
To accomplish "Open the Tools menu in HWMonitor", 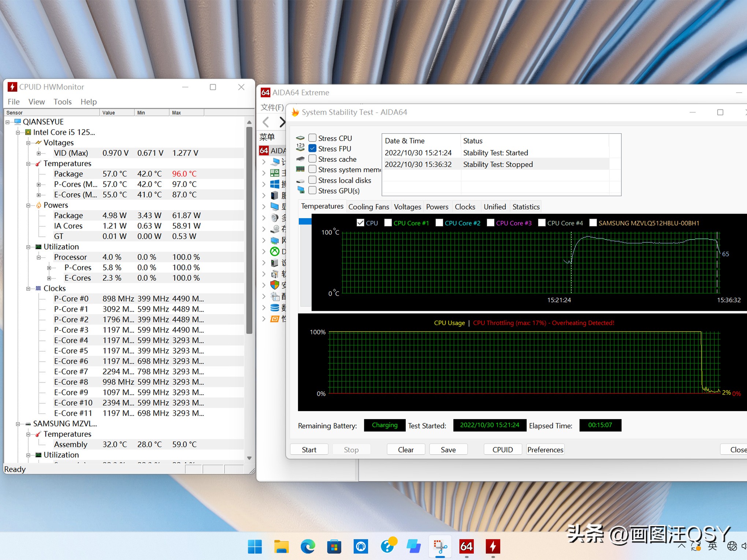I will click(62, 102).
